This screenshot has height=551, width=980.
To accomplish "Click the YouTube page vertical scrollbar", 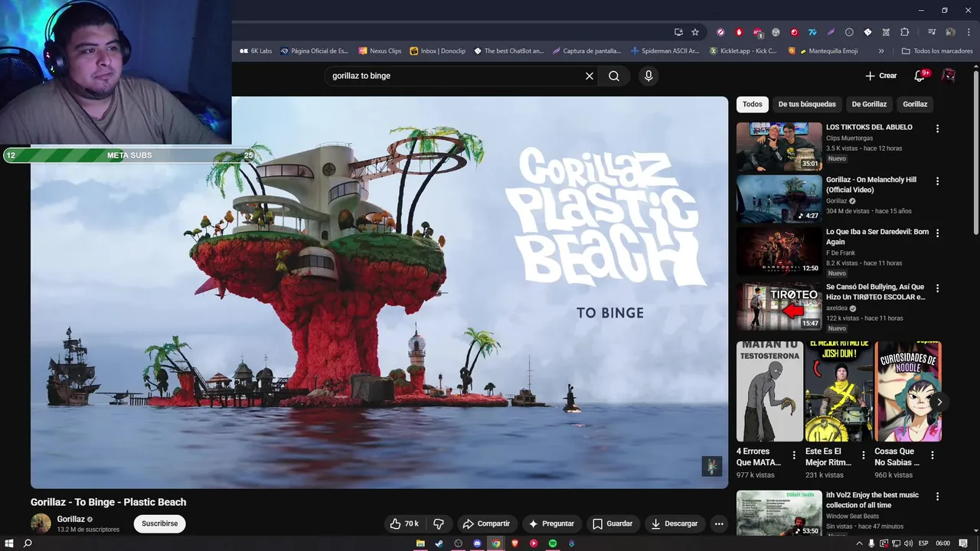I will coord(975,153).
